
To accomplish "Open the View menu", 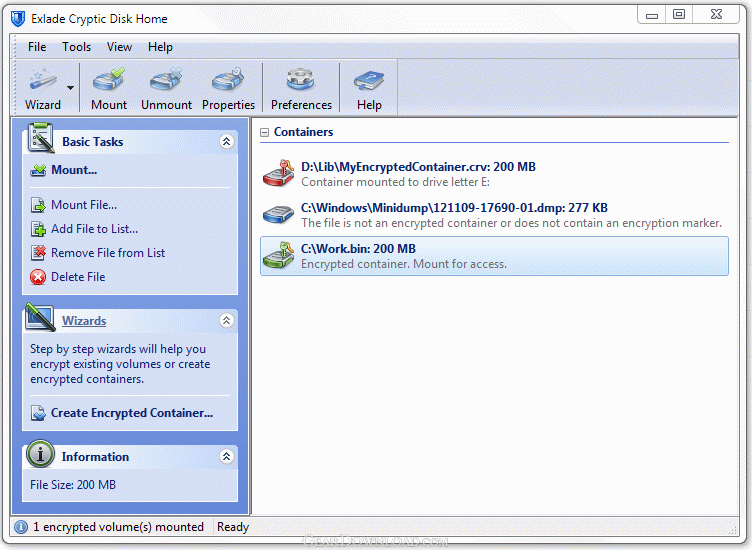I will 119,47.
